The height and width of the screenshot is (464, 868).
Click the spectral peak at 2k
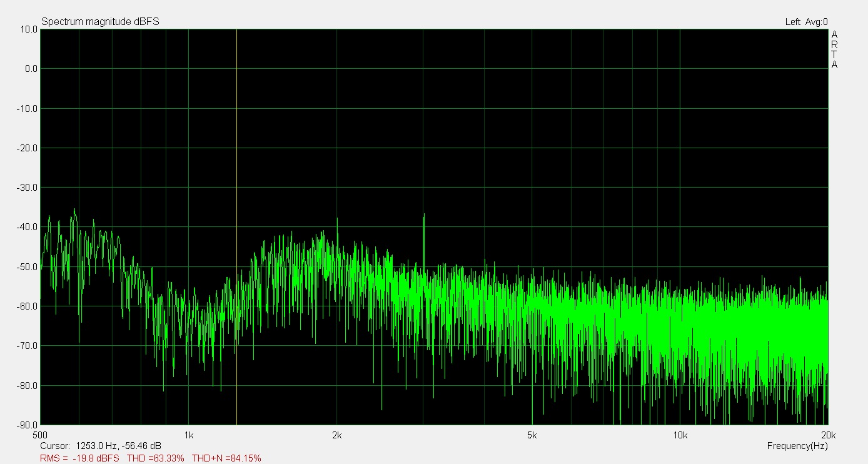(x=337, y=220)
